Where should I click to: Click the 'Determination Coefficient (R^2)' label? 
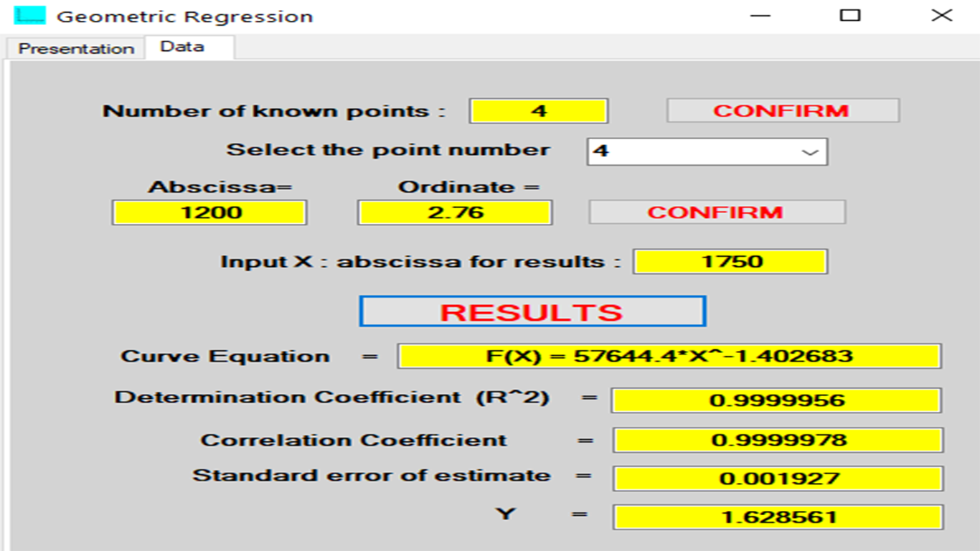[331, 397]
